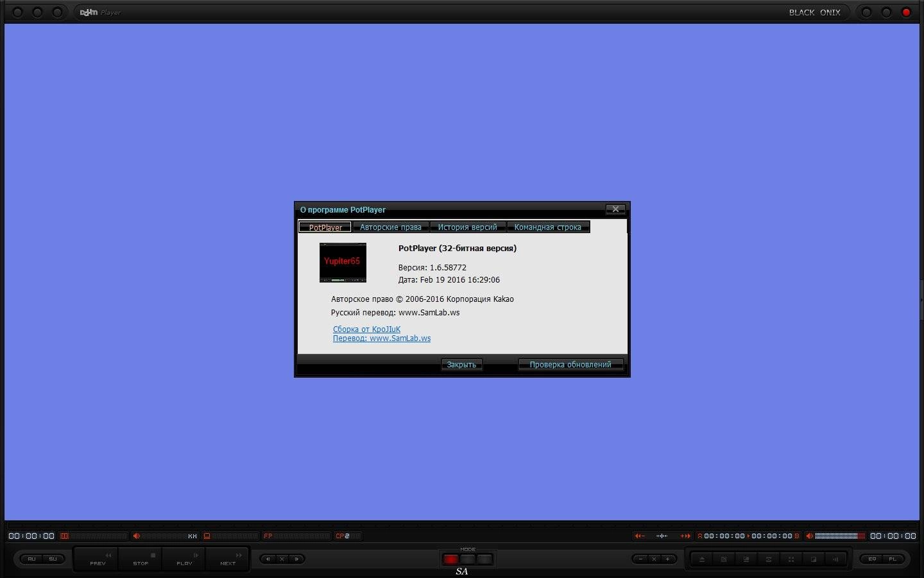Switch to the История версий tab
This screenshot has height=578, width=924.
468,227
